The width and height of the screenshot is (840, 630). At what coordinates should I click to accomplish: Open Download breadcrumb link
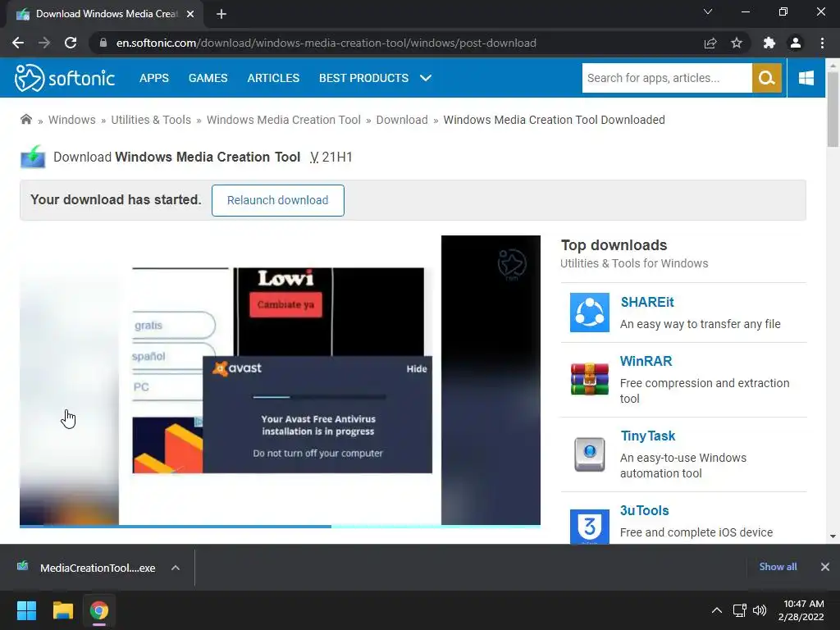402,120
